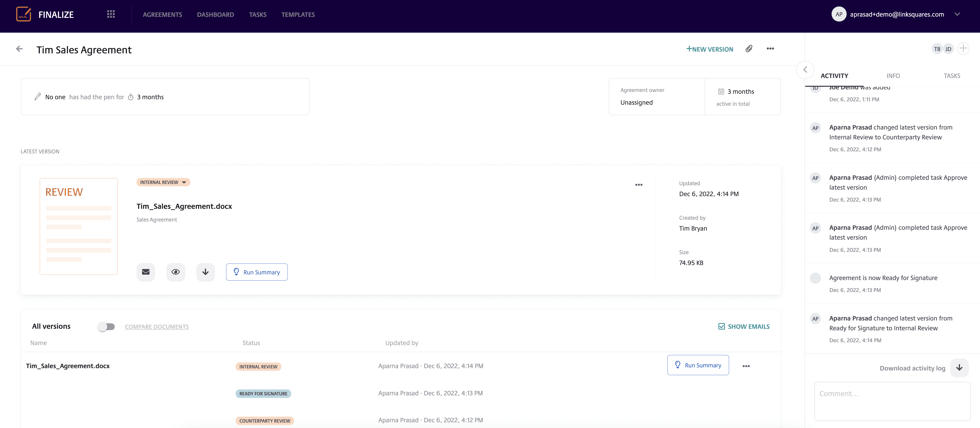Click the TB collaborator avatar
Screen dimensions: 980x428
pos(937,49)
